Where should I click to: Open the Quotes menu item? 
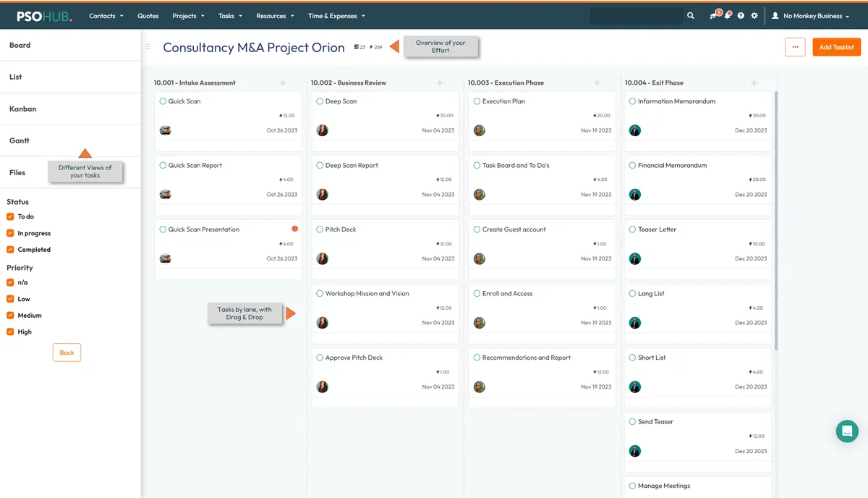tap(148, 15)
